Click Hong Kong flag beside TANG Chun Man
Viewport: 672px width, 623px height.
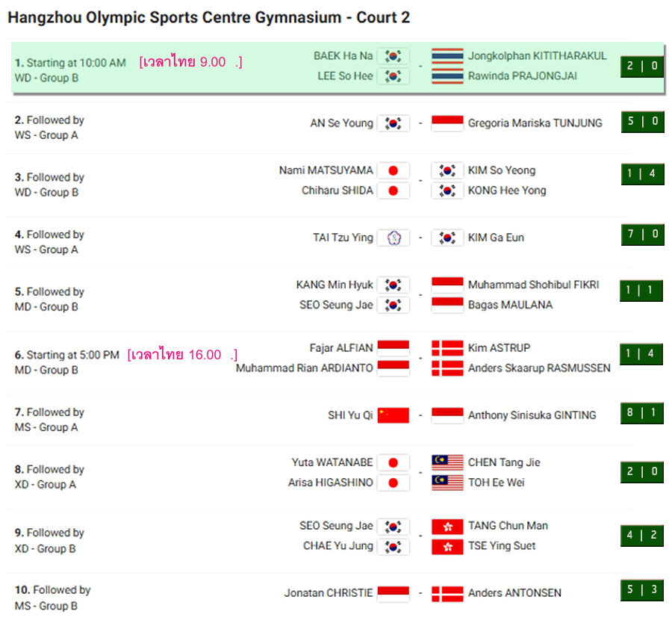(x=447, y=526)
